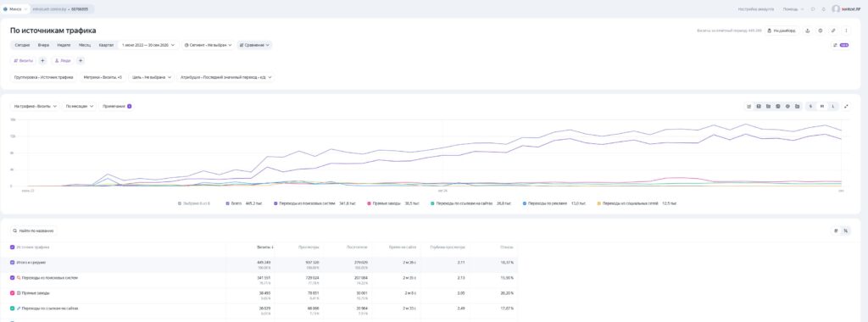Click the plus button next to Люди

pos(81,61)
